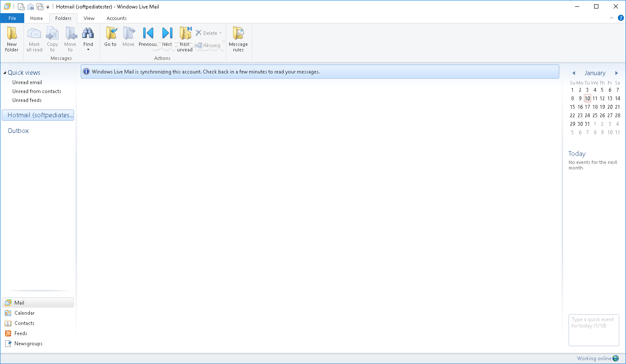Screen dimensions: 626x364
Task: Jump to Next message
Action: click(x=167, y=37)
